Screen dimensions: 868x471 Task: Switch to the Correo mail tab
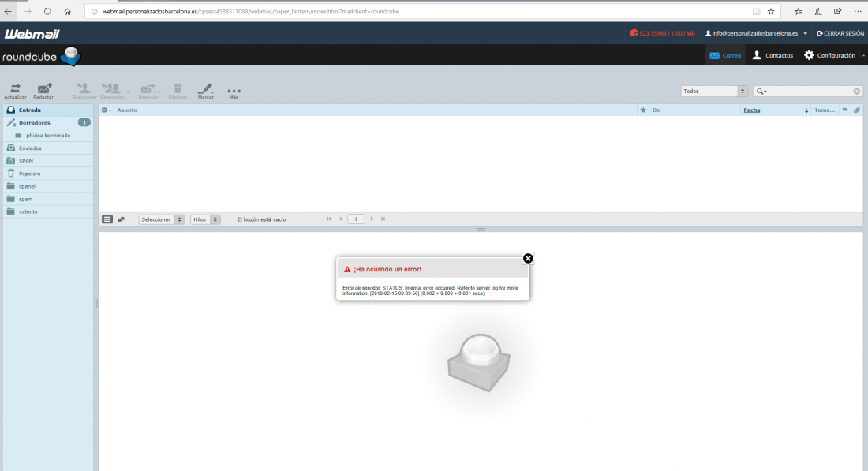[x=725, y=55]
